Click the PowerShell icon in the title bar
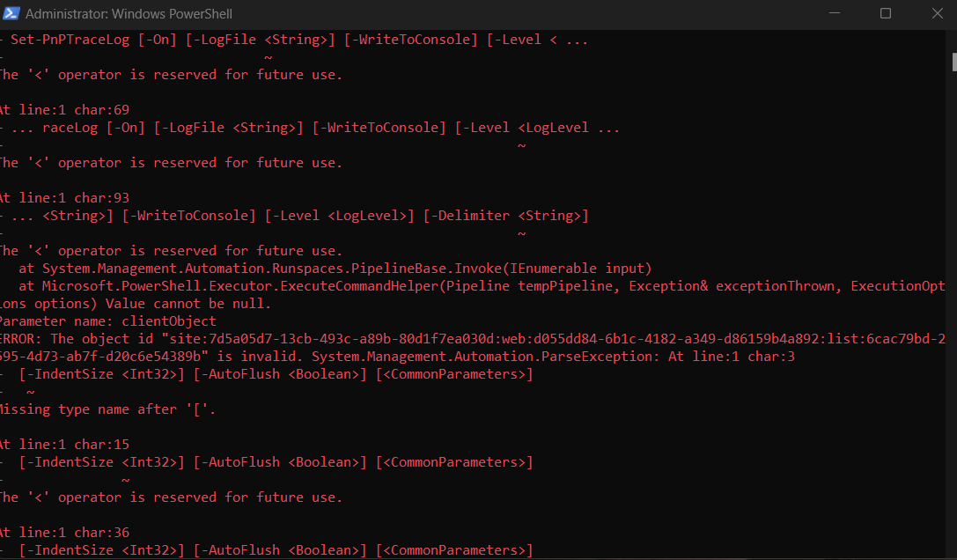Screen dimensions: 957x560 (12, 13)
